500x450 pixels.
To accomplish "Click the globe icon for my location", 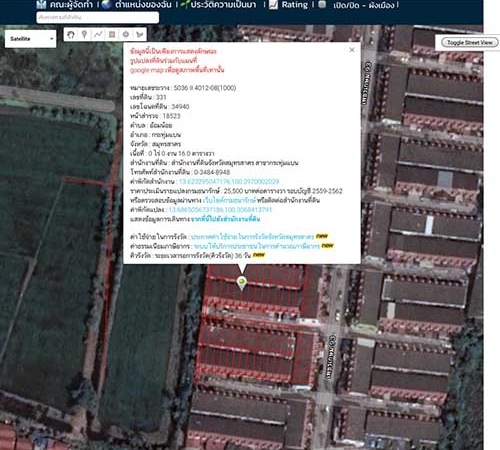I will pos(106,4).
